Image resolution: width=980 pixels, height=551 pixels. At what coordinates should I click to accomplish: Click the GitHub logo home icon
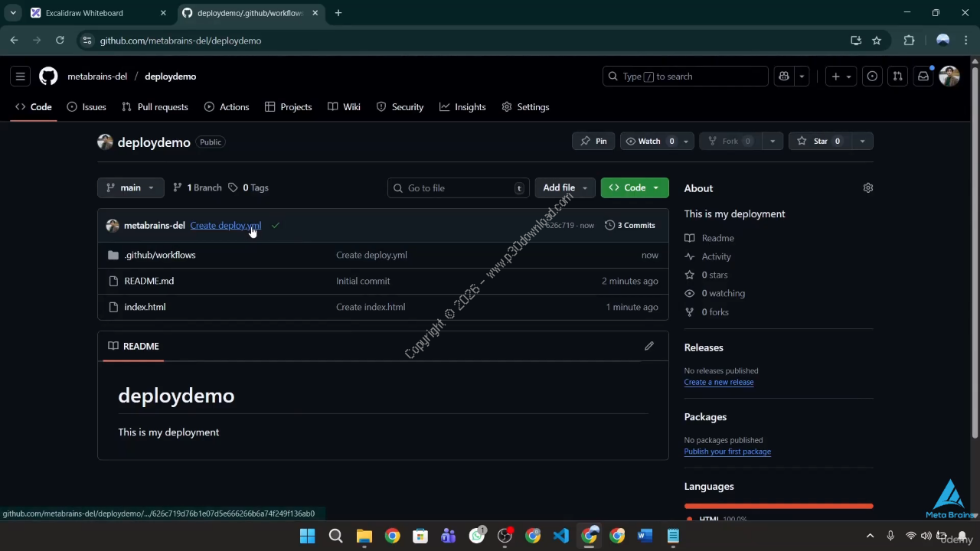point(48,77)
